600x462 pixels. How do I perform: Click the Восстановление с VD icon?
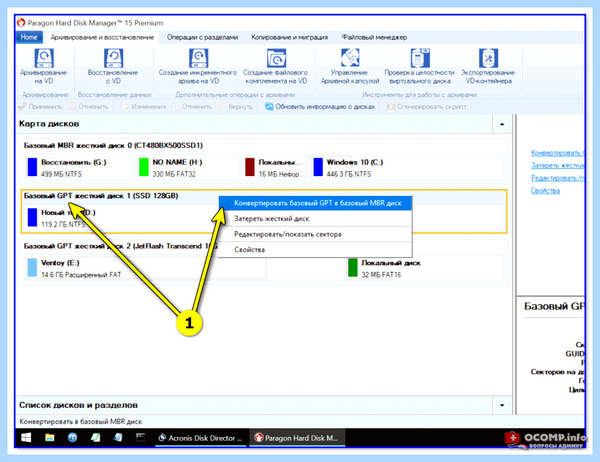(113, 58)
